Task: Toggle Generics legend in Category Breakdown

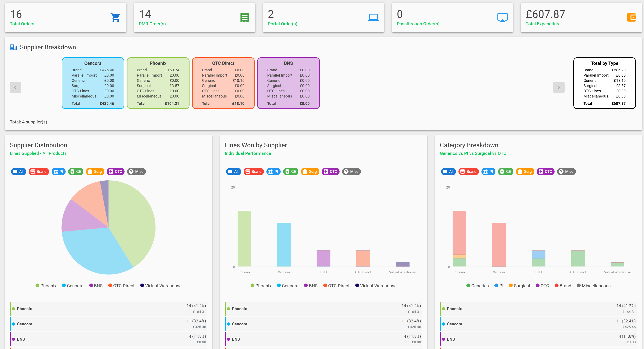Action: pos(477,286)
